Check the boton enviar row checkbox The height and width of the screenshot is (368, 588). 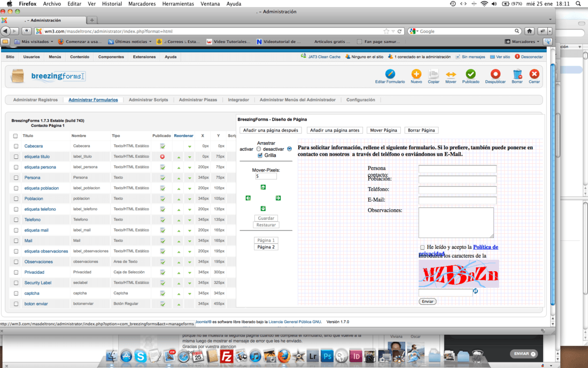(x=16, y=303)
